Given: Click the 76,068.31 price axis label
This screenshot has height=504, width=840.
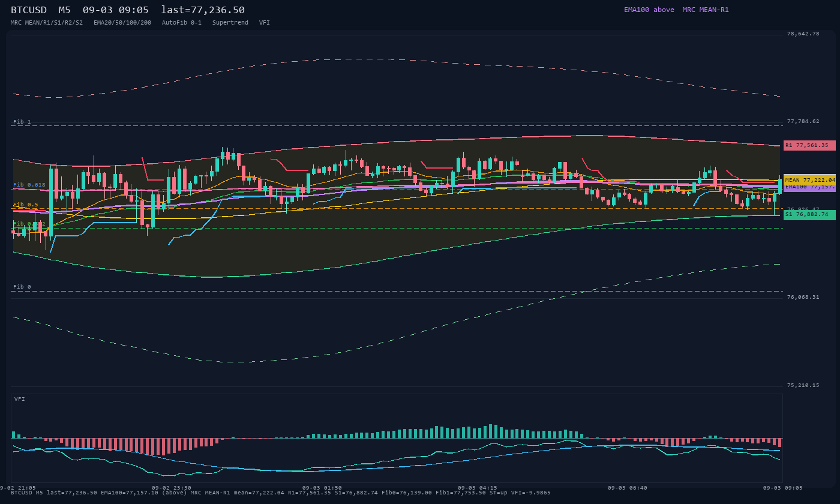Looking at the screenshot, I should point(803,297).
